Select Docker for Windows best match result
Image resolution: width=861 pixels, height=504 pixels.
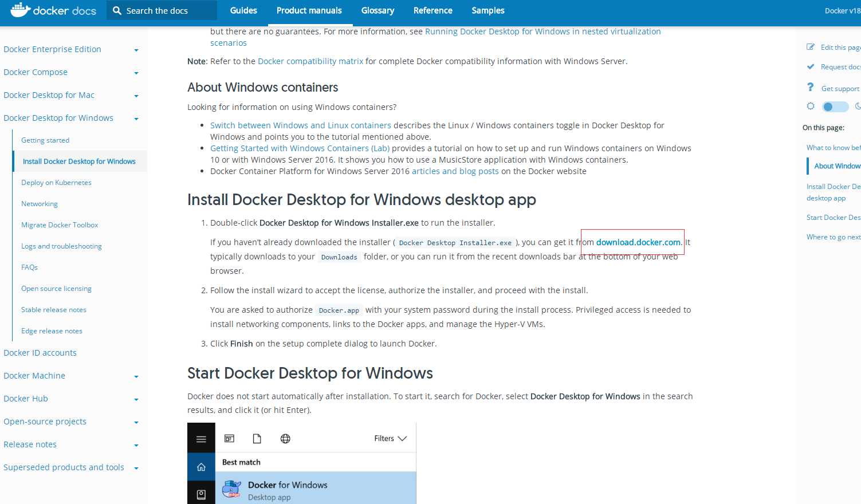(316, 488)
